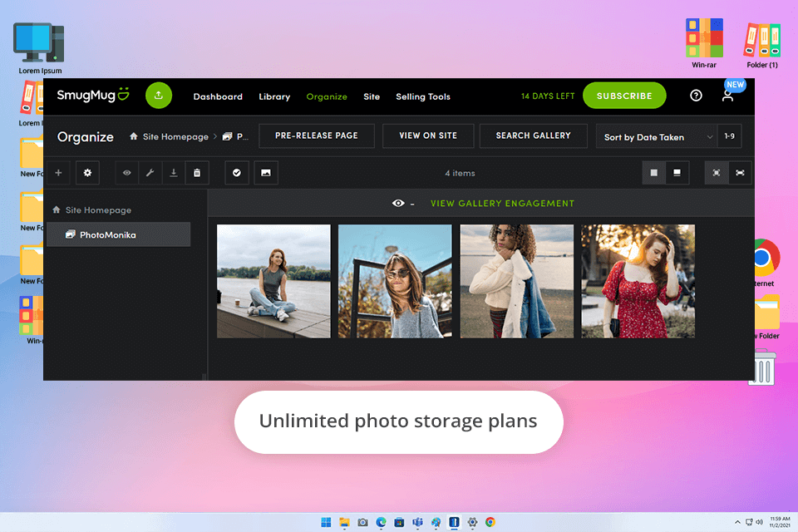The image size is (798, 532).
Task: Open the Library menu
Action: (274, 96)
